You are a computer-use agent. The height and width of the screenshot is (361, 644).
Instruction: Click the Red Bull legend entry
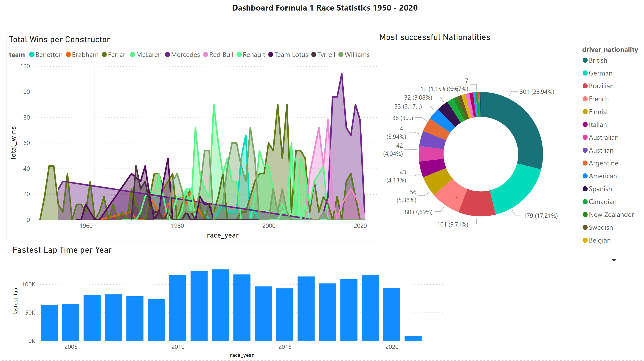tap(221, 55)
